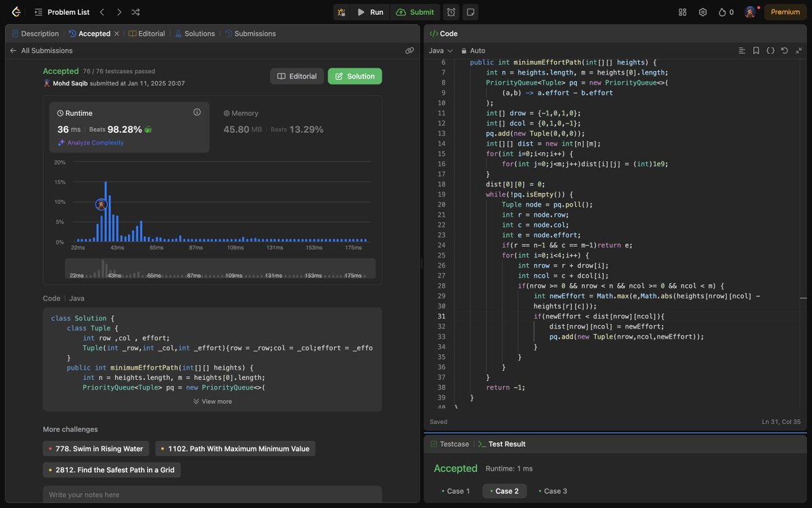Open the debugger icon beside Run
This screenshot has width=812, height=508.
[342, 12]
